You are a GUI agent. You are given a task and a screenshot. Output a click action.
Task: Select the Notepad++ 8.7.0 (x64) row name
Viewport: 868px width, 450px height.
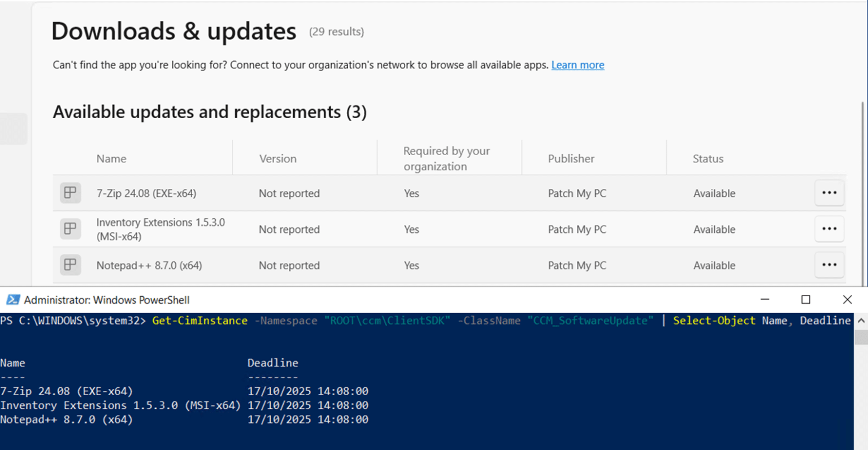pyautogui.click(x=149, y=266)
